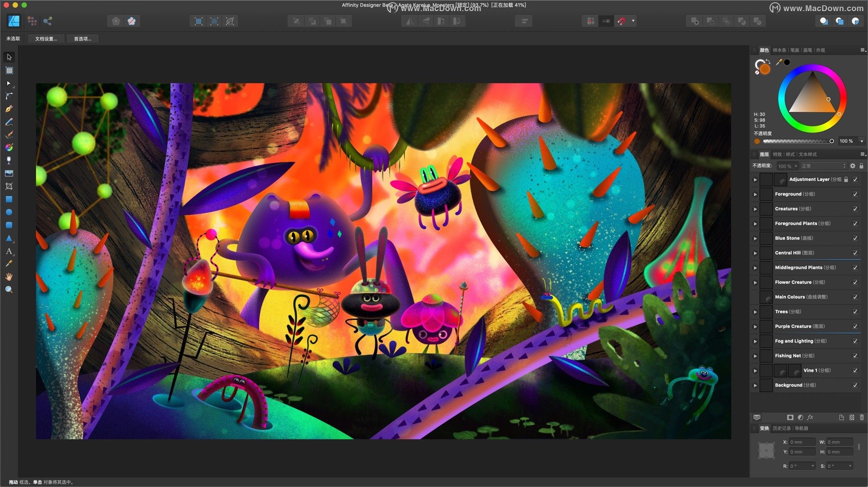
Task: Click the 文档设置 document setup button
Action: point(46,39)
